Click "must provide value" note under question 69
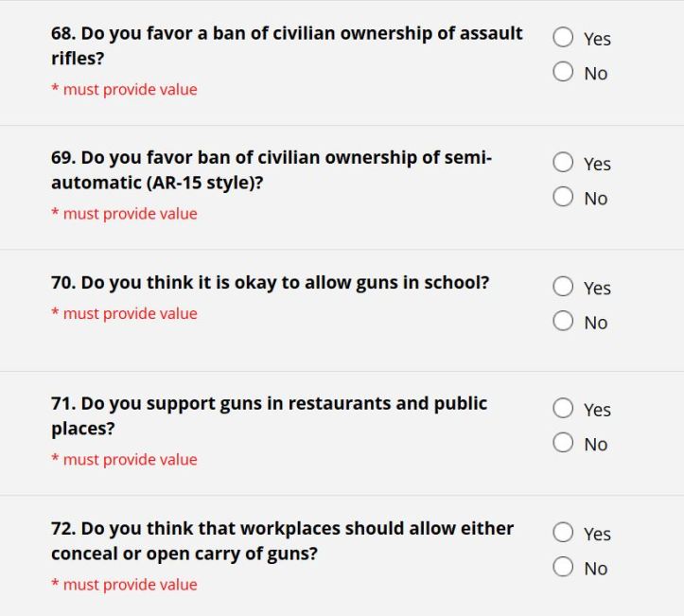 [130, 214]
